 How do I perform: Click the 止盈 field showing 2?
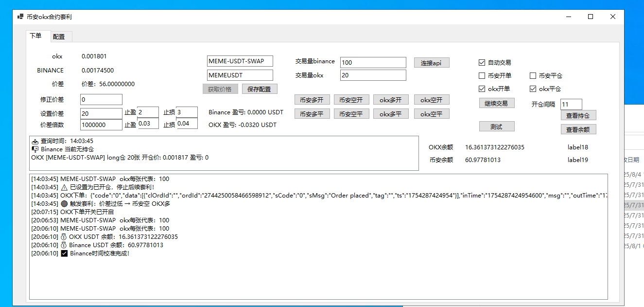pyautogui.click(x=148, y=112)
